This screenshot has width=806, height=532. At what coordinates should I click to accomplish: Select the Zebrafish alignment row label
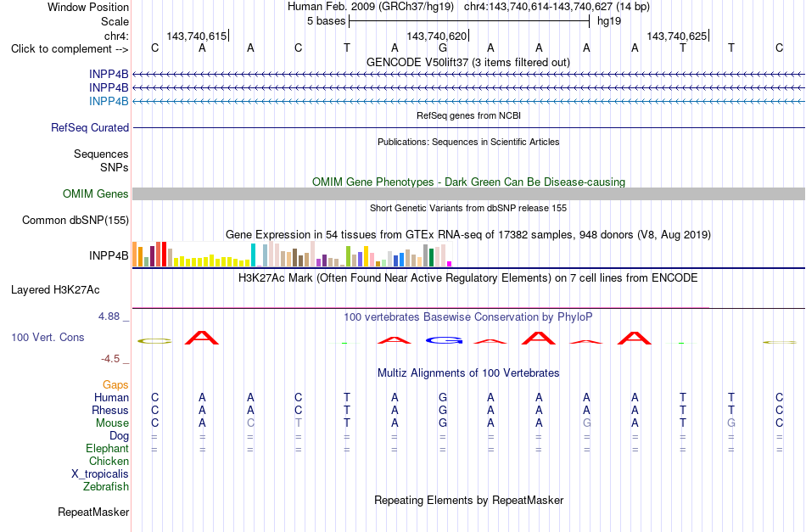(x=106, y=487)
